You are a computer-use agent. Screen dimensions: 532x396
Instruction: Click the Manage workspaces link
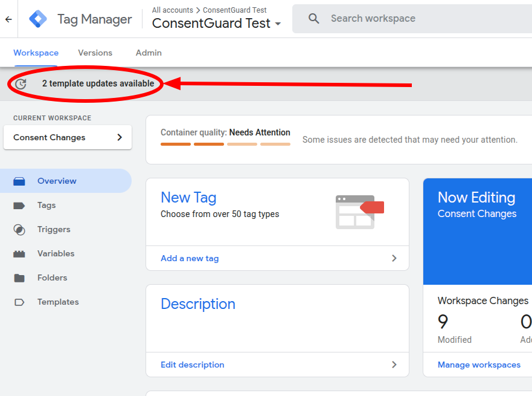[479, 365]
